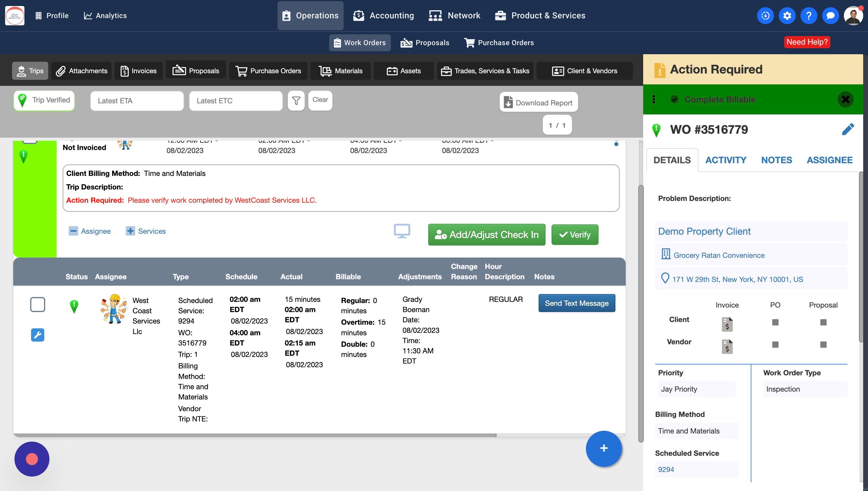The width and height of the screenshot is (868, 491).
Task: Click the Latest ETA input field
Action: [137, 101]
